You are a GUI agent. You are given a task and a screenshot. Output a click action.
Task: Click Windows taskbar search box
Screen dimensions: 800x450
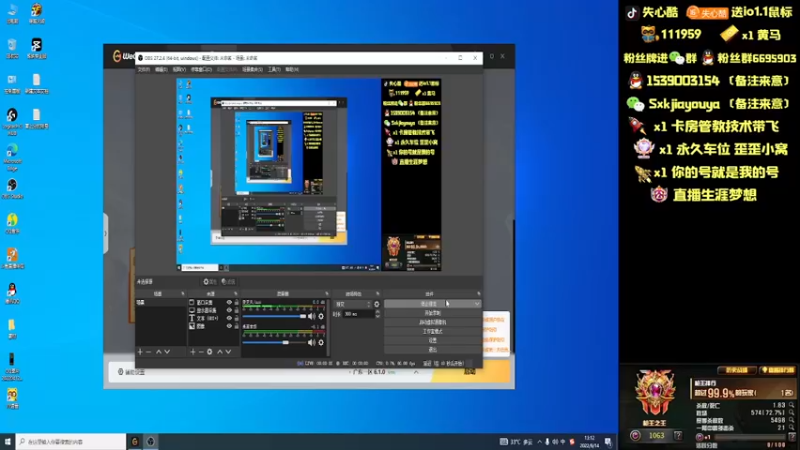click(x=71, y=441)
